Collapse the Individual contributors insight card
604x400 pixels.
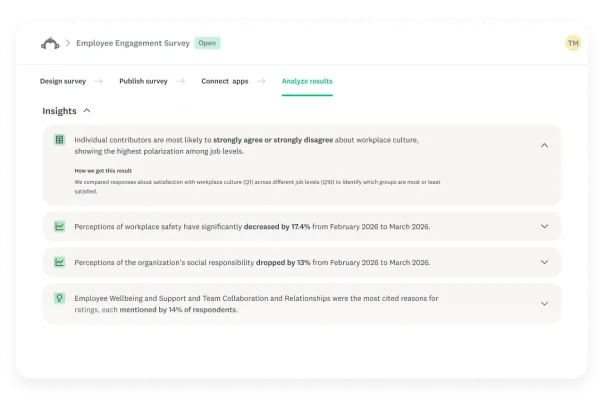point(544,145)
